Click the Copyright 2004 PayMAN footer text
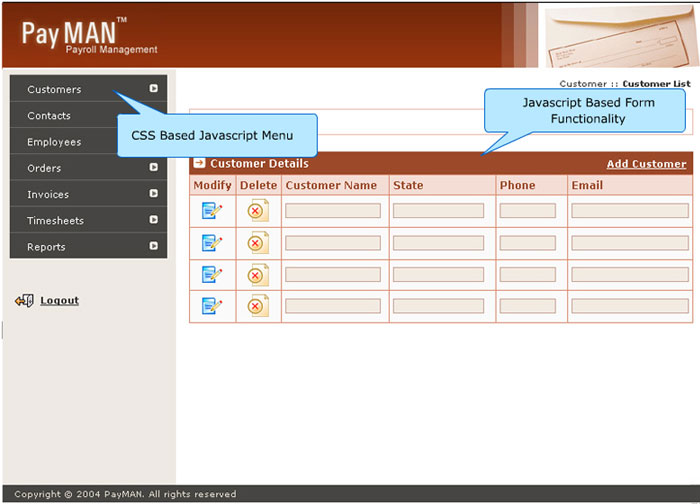 pyautogui.click(x=125, y=494)
